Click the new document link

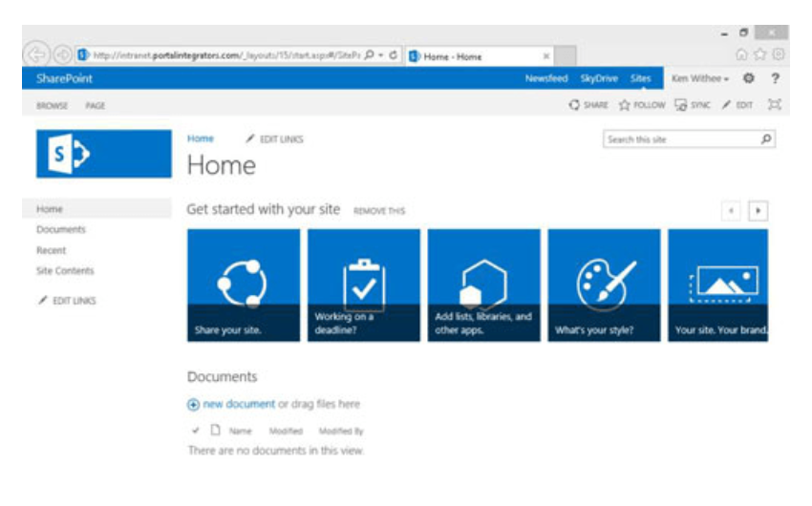tap(239, 404)
